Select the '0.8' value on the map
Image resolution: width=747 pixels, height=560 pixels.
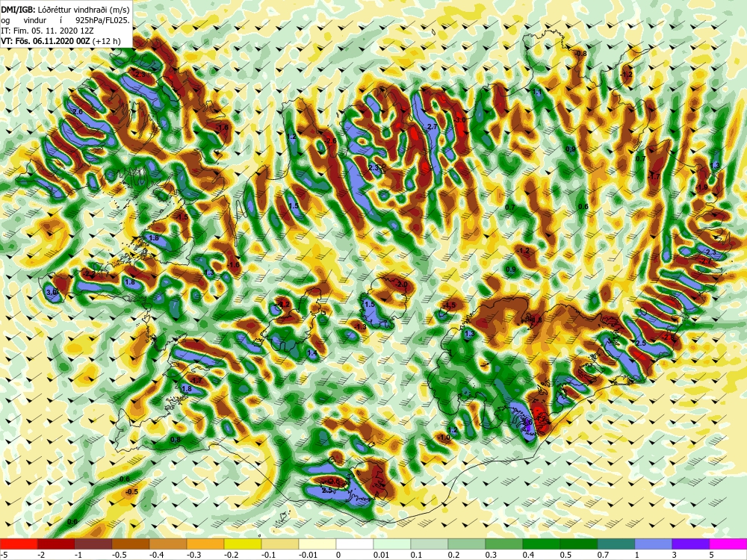click(176, 440)
